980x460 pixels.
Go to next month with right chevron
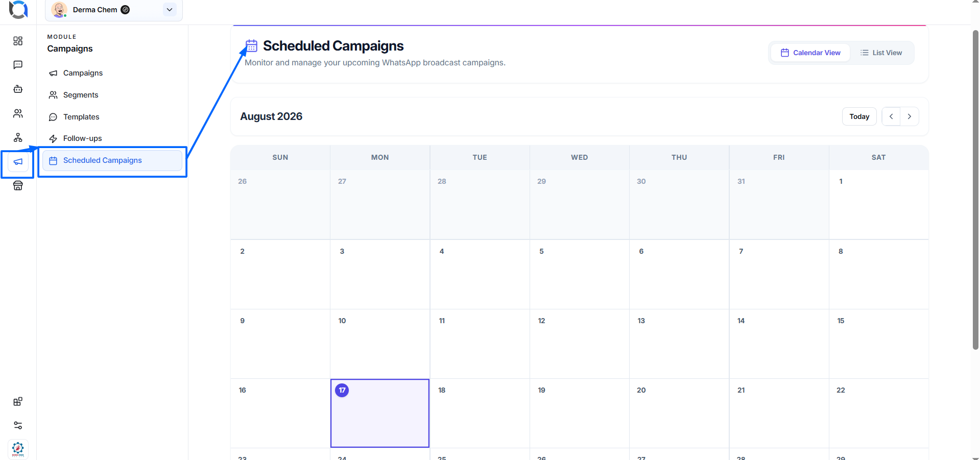pos(910,116)
